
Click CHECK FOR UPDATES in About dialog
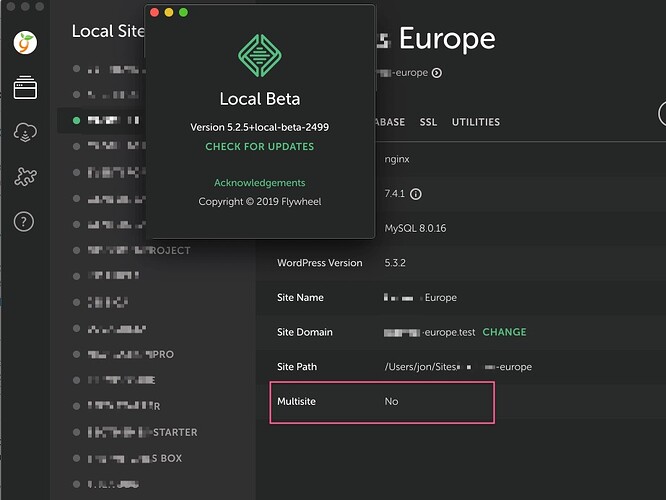click(260, 147)
